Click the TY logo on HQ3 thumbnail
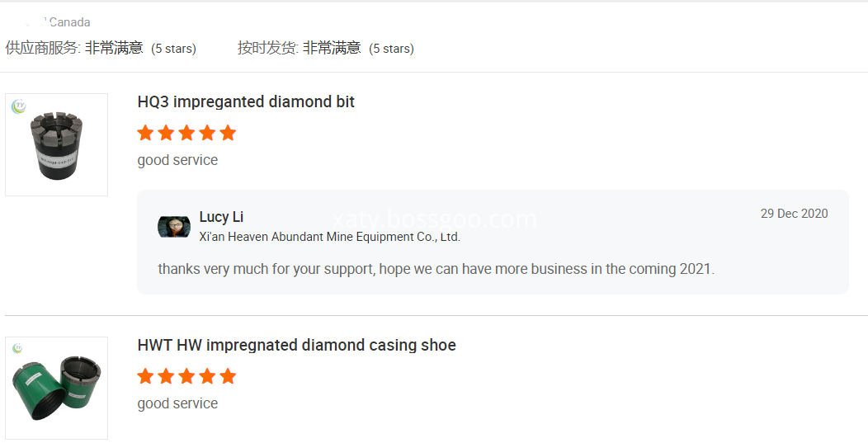 tap(19, 106)
